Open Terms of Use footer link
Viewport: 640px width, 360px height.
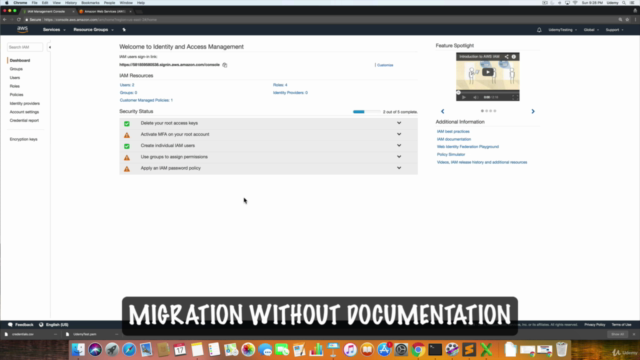[x=621, y=325]
